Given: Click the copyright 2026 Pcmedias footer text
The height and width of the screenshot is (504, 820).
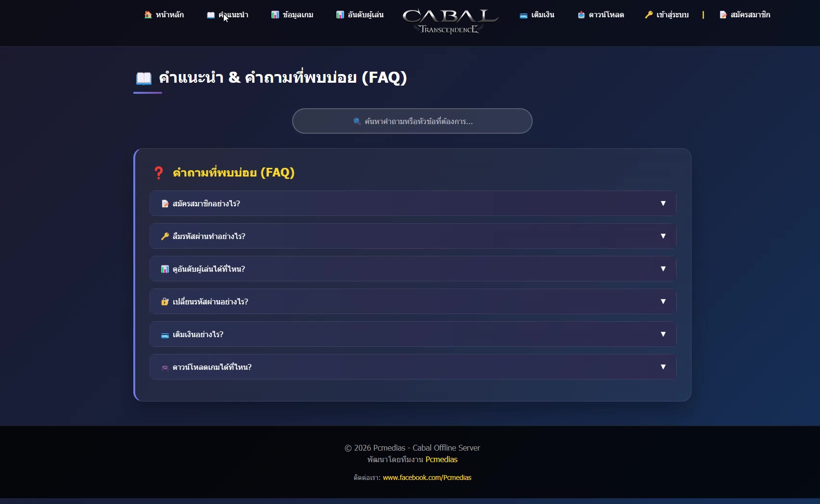Looking at the screenshot, I should [412, 448].
